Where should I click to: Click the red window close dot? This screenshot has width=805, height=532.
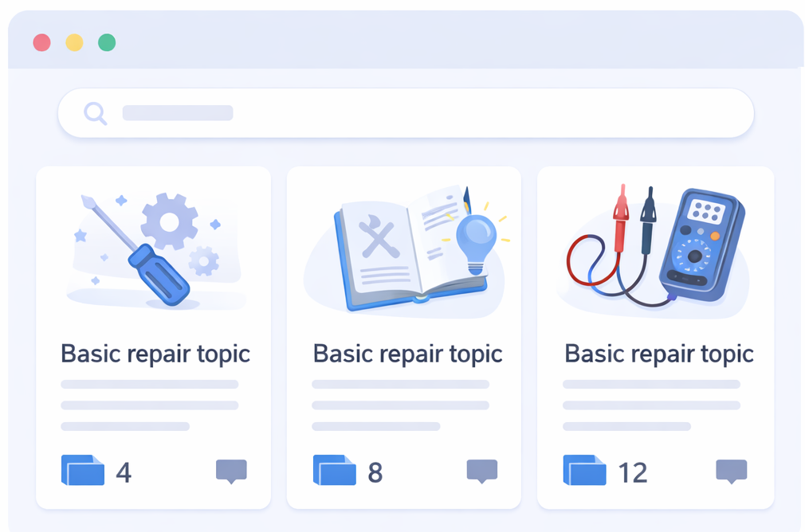(42, 43)
